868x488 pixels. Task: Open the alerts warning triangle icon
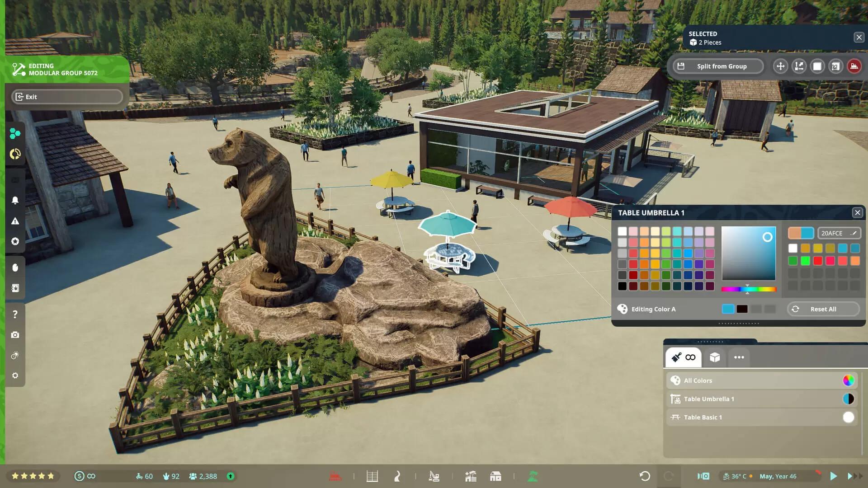pos(15,221)
